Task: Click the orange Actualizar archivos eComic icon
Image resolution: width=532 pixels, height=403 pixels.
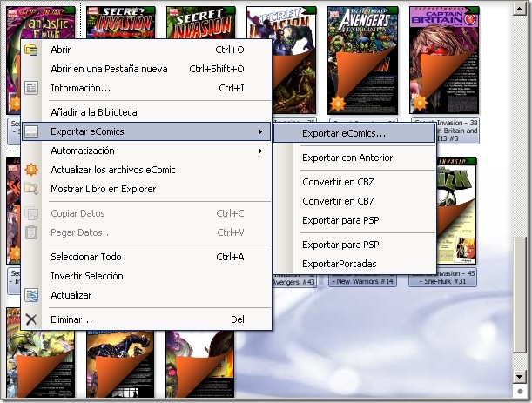Action: click(x=31, y=170)
